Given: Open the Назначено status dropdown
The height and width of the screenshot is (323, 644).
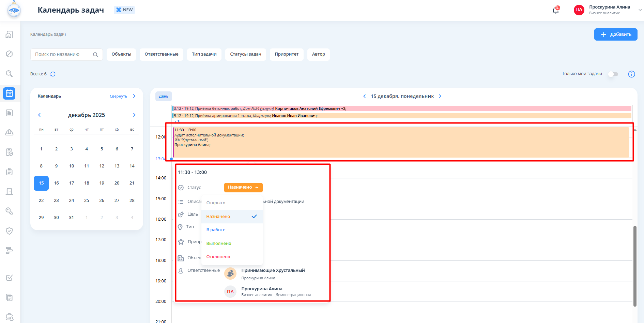Looking at the screenshot, I should (x=243, y=187).
